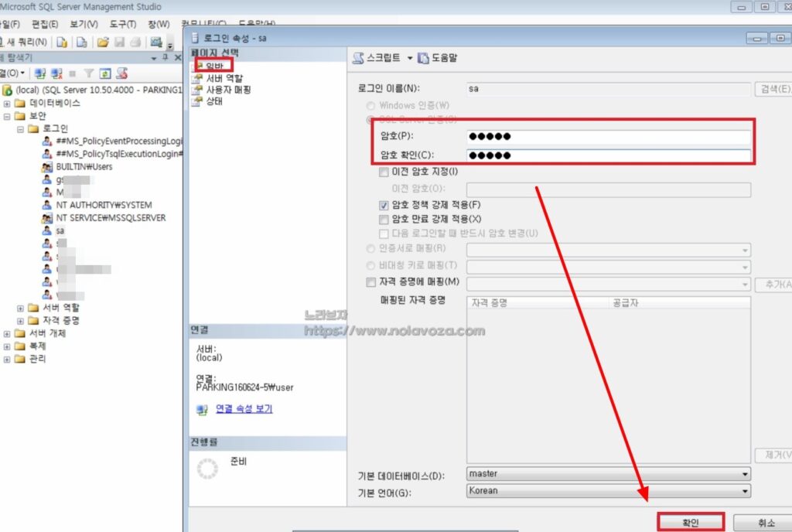Select the sa login in tree
The width and height of the screenshot is (792, 532).
pos(60,230)
